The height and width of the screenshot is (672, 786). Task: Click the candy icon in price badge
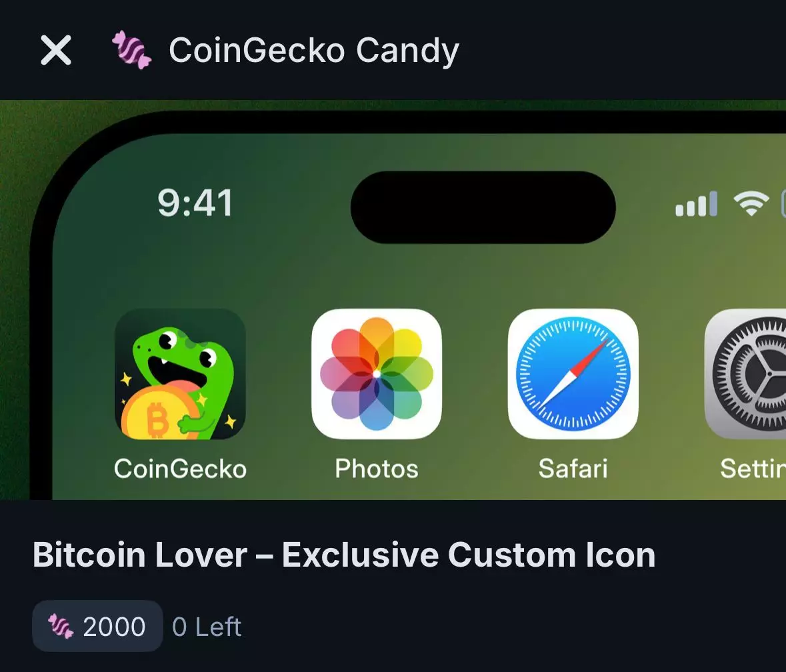(61, 627)
